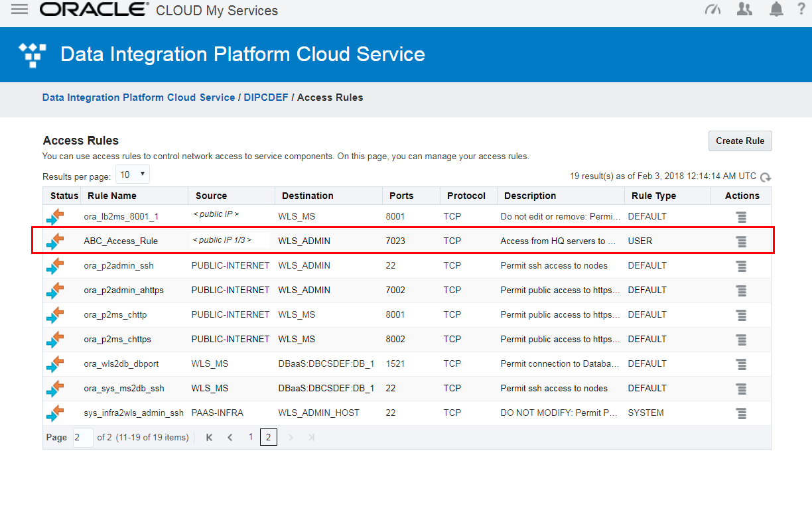The image size is (812, 518).
Task: Click the help question mark icon
Action: click(801, 9)
